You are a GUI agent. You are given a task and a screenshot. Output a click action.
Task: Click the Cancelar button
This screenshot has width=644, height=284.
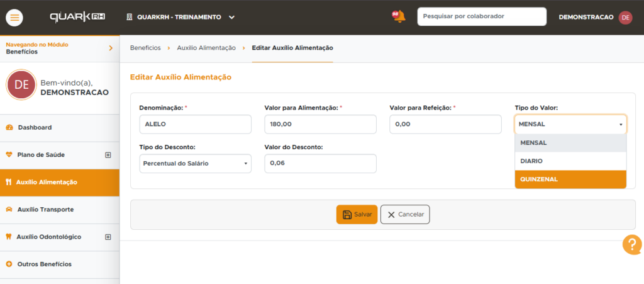(x=405, y=215)
